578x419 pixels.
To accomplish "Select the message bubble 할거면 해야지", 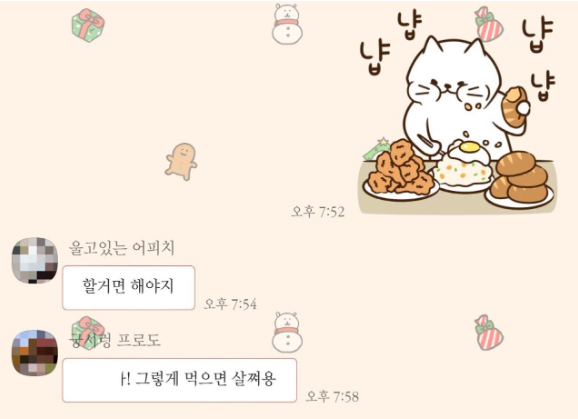I will (x=128, y=287).
